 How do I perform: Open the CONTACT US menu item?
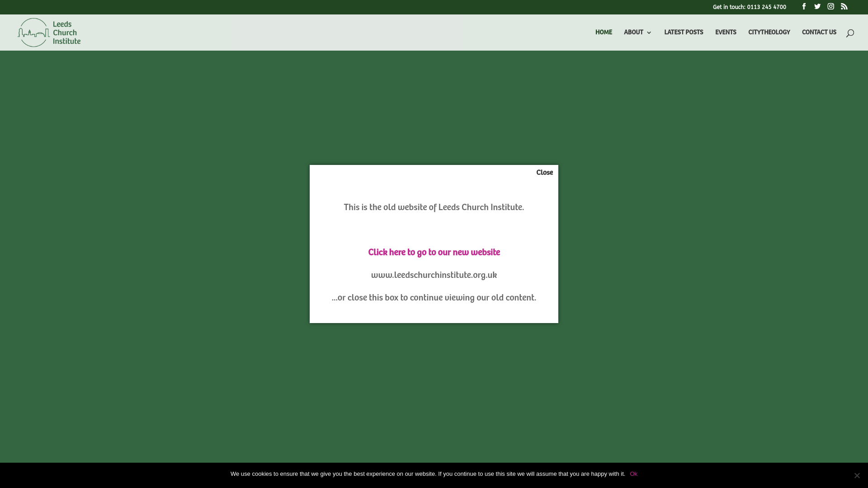pos(819,33)
